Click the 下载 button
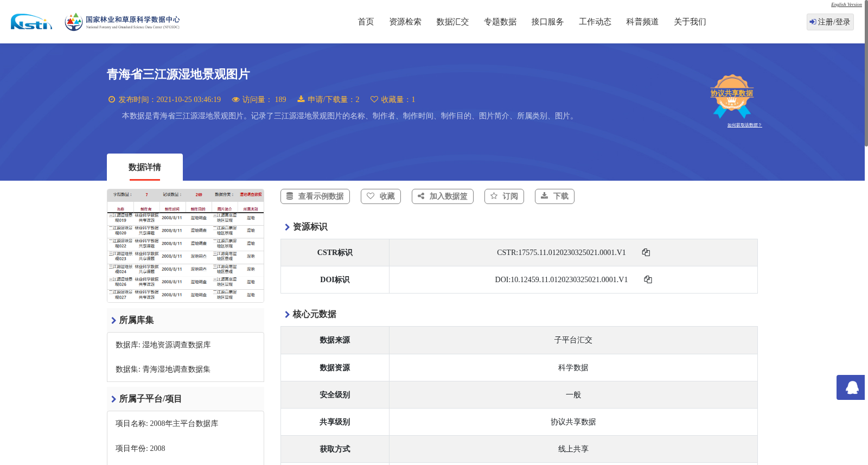868x465 pixels. pos(554,196)
